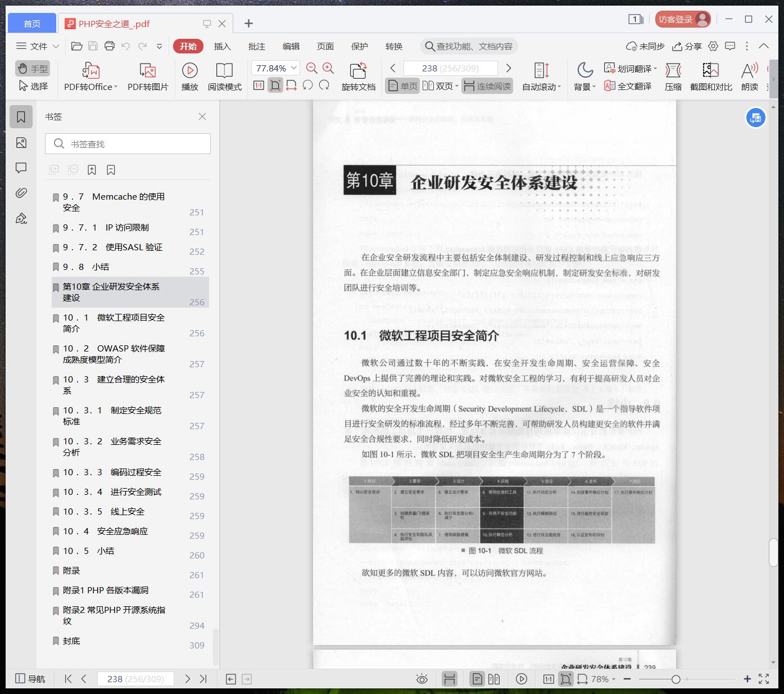Click fullscreen icon in status bar
This screenshot has width=784, height=694.
pyautogui.click(x=764, y=679)
